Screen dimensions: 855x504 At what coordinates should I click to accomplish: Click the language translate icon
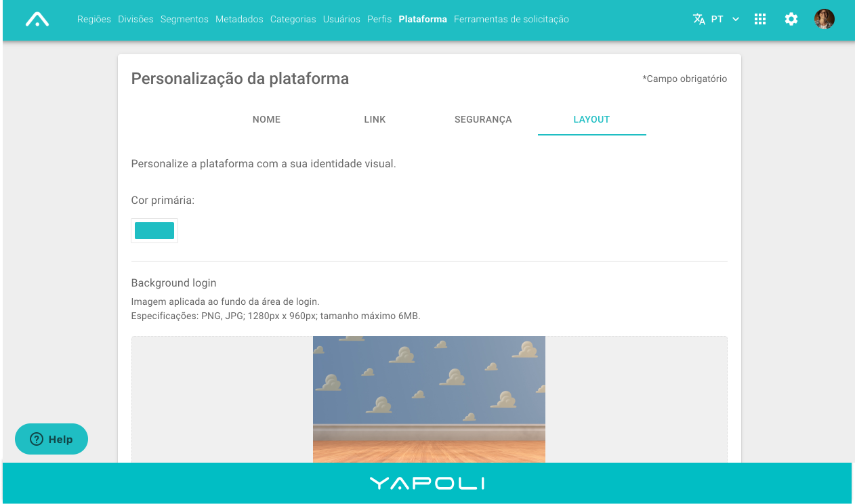tap(699, 19)
